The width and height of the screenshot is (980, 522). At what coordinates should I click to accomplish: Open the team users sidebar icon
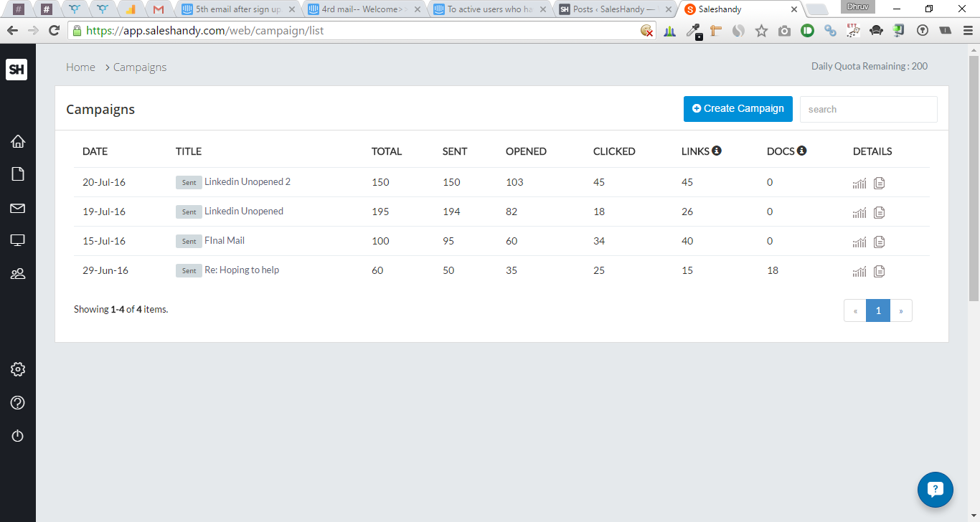point(18,273)
